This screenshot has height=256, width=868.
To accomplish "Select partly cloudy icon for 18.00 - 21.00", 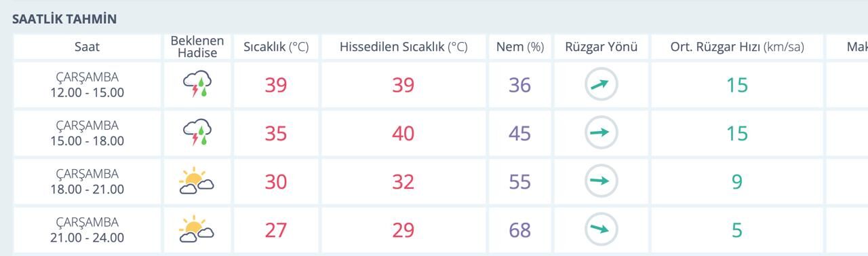I will (197, 181).
